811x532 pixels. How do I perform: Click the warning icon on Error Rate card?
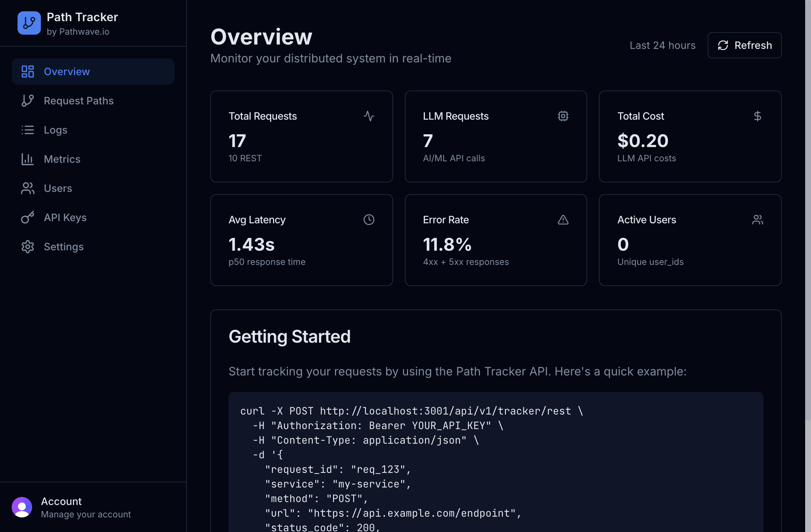(x=563, y=220)
